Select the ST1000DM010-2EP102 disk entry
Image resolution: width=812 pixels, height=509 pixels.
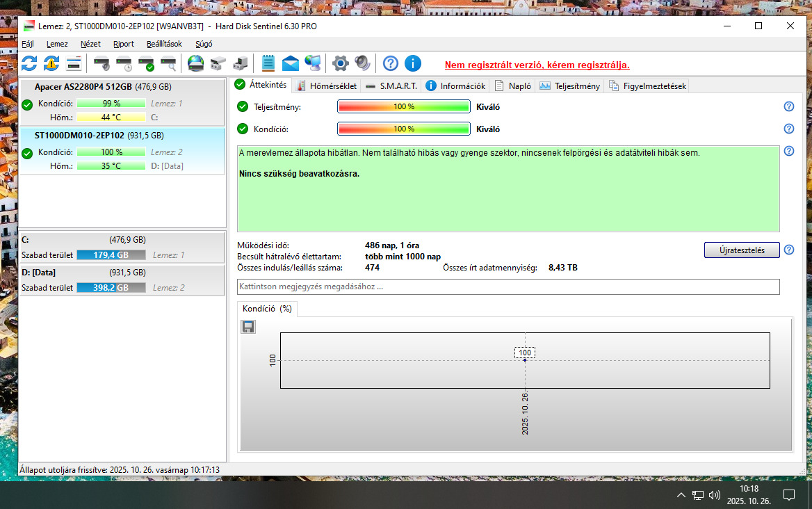click(122, 151)
